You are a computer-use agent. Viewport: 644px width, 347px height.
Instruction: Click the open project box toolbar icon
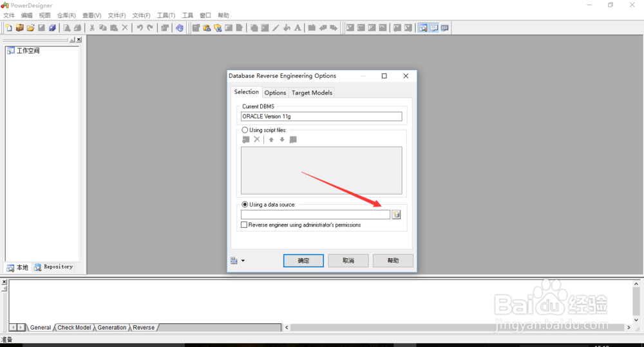[19, 28]
